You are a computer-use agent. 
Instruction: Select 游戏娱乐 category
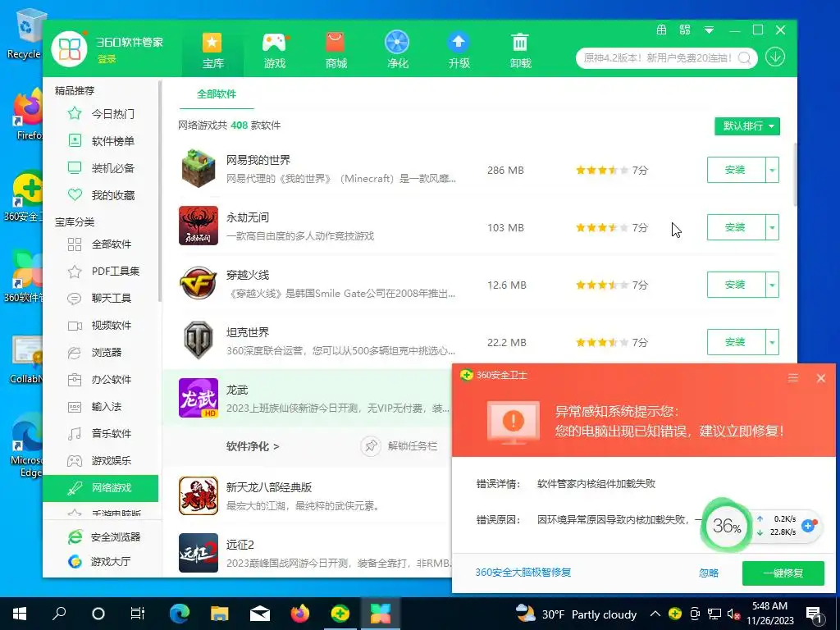tap(102, 460)
